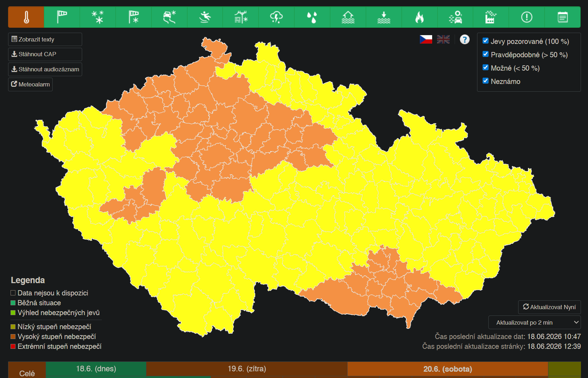Click page update time 18.06.2026 12:39
Viewport: 588px width, 378px height.
(554, 346)
